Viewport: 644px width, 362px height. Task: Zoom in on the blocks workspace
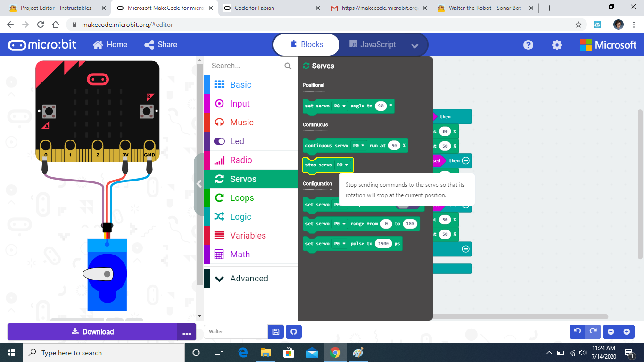tap(627, 332)
